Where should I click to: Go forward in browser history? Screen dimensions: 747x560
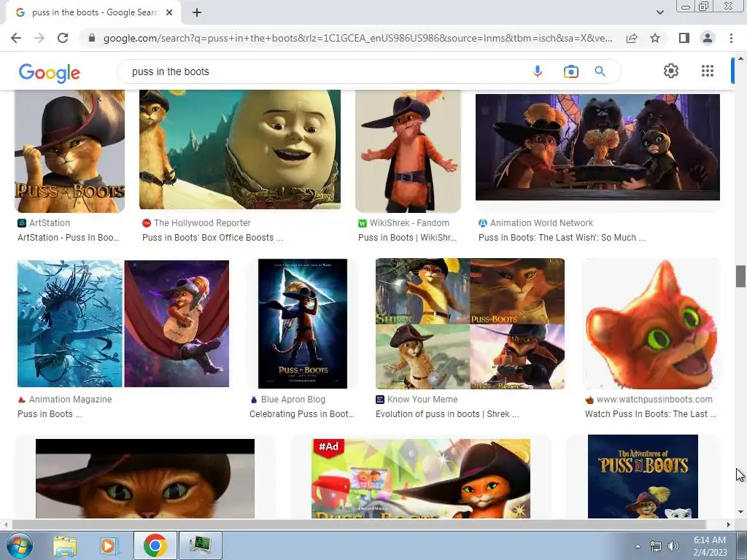coord(39,38)
